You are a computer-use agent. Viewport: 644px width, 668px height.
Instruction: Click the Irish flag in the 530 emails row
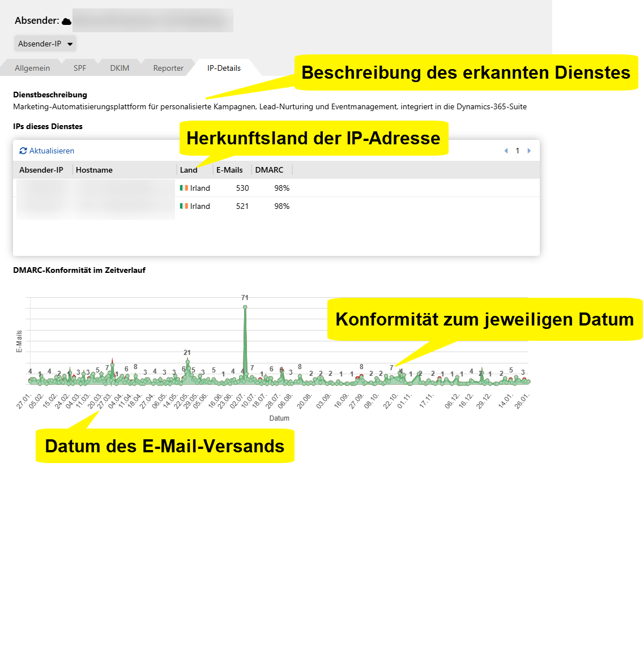coord(184,188)
